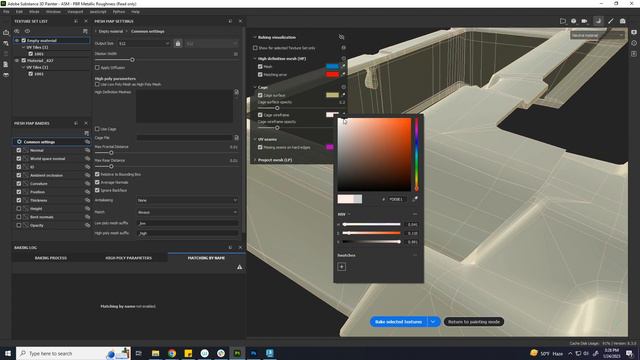Click the Cage File browse icon
Screen dimensions: 640x360
tap(236, 138)
